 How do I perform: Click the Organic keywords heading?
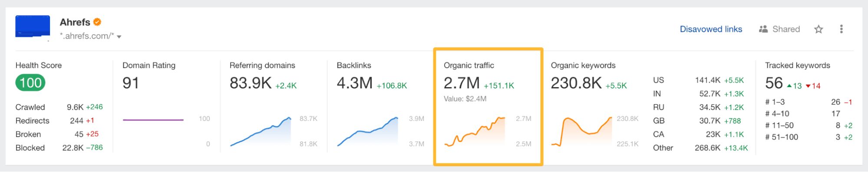(583, 65)
